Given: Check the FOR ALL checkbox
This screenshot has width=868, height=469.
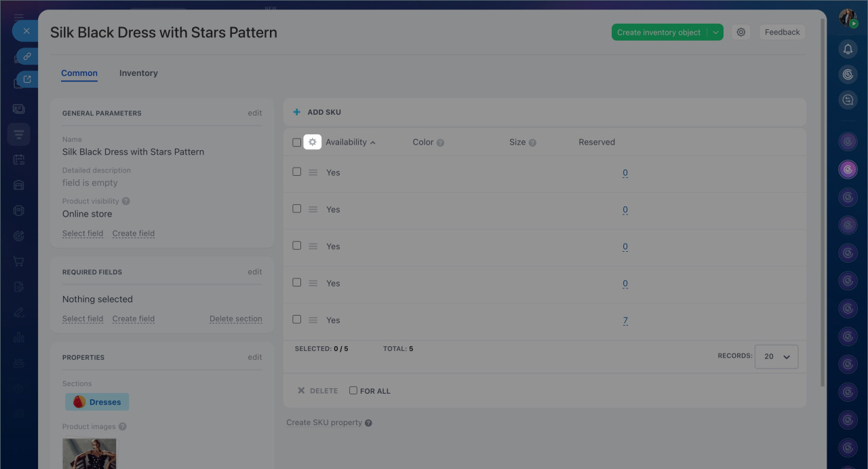Looking at the screenshot, I should click(x=353, y=390).
